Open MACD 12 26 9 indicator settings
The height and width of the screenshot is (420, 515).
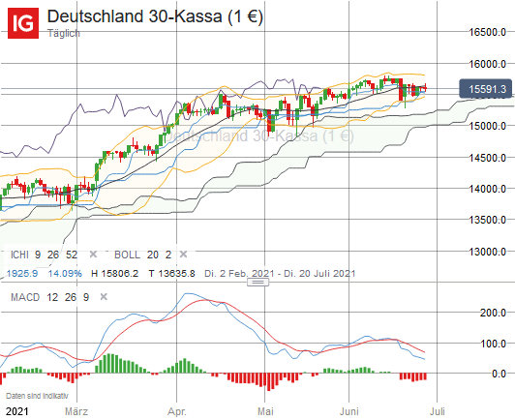[x=50, y=297]
